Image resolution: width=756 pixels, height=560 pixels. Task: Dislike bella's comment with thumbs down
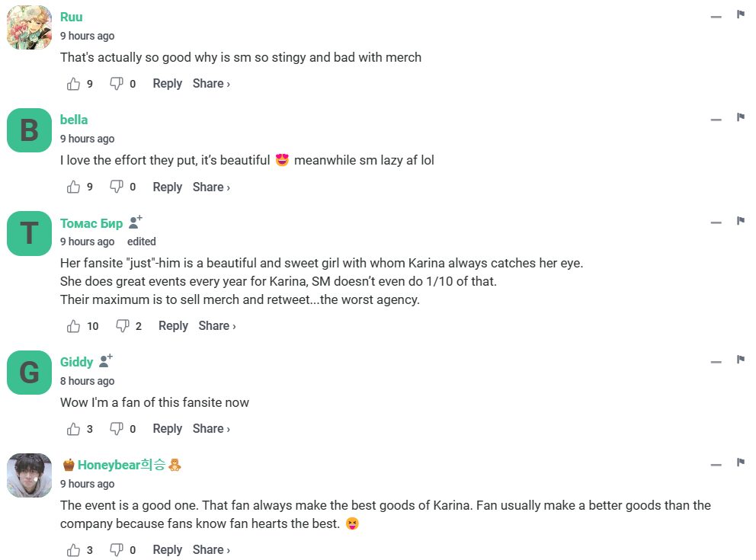click(117, 187)
